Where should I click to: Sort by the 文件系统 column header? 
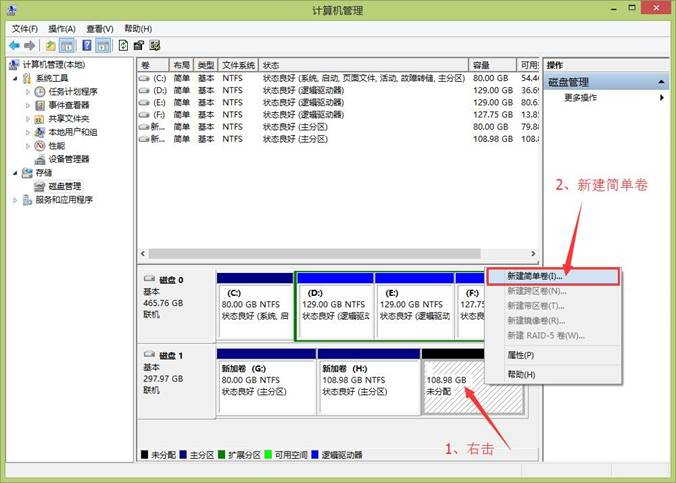(238, 65)
